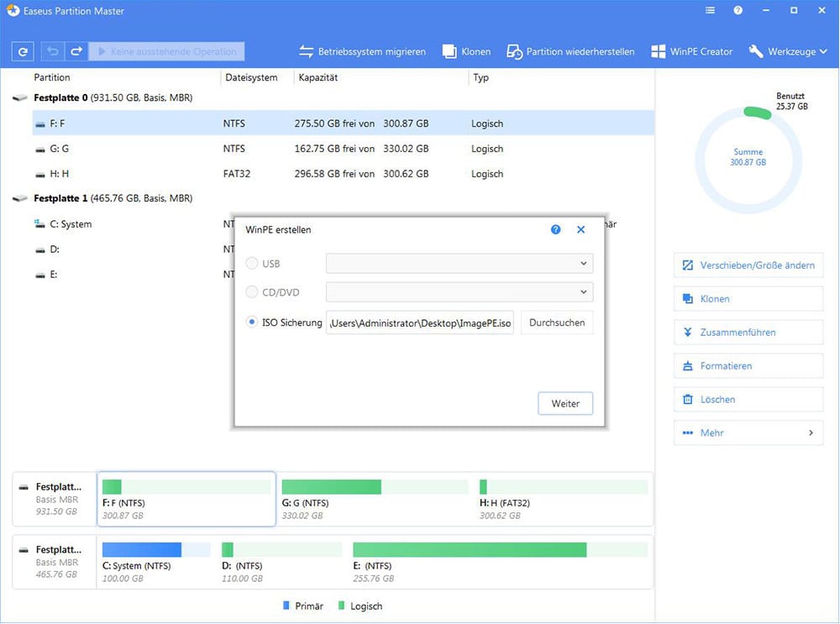
Task: Select the USB radio option
Action: pos(251,263)
